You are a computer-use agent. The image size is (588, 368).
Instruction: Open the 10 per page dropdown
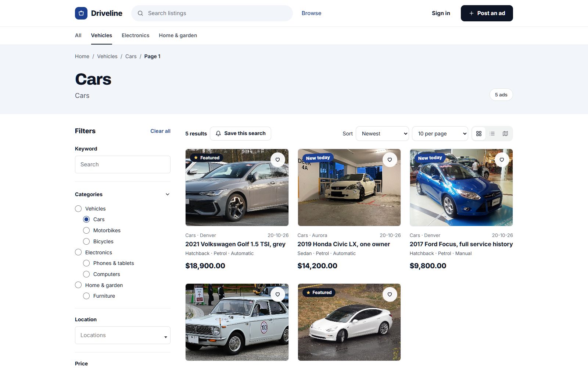coord(440,134)
